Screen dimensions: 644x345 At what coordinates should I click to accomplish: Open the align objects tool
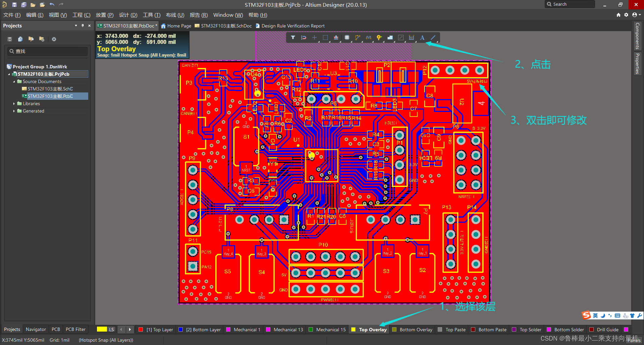(x=336, y=38)
